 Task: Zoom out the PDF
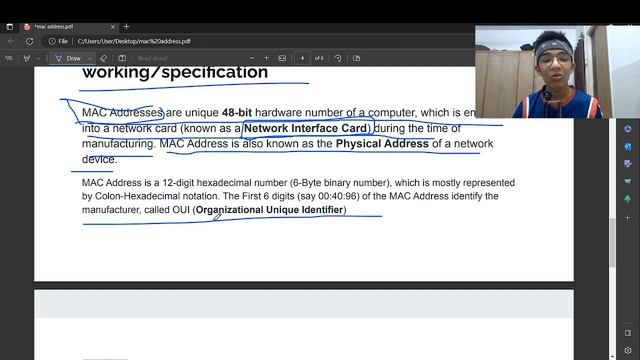pyautogui.click(x=252, y=58)
